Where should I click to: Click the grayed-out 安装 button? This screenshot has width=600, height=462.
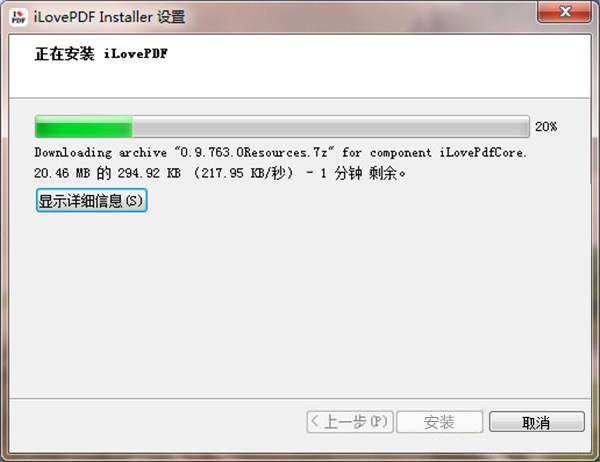coord(440,422)
